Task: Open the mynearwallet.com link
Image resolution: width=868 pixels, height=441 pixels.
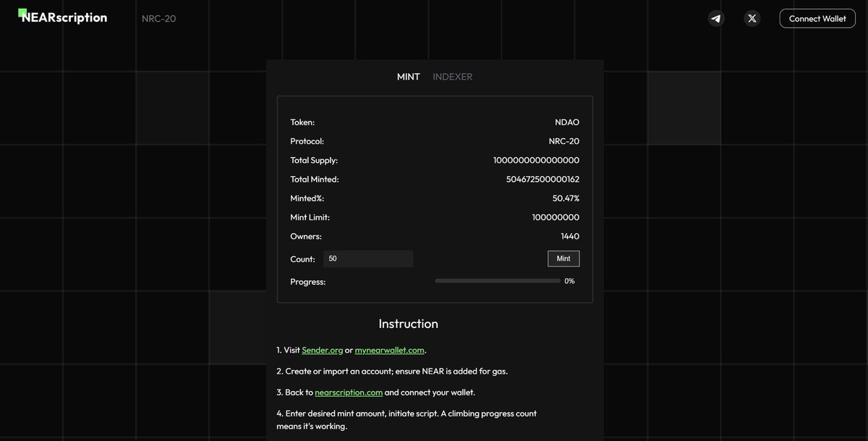Action: click(x=390, y=350)
